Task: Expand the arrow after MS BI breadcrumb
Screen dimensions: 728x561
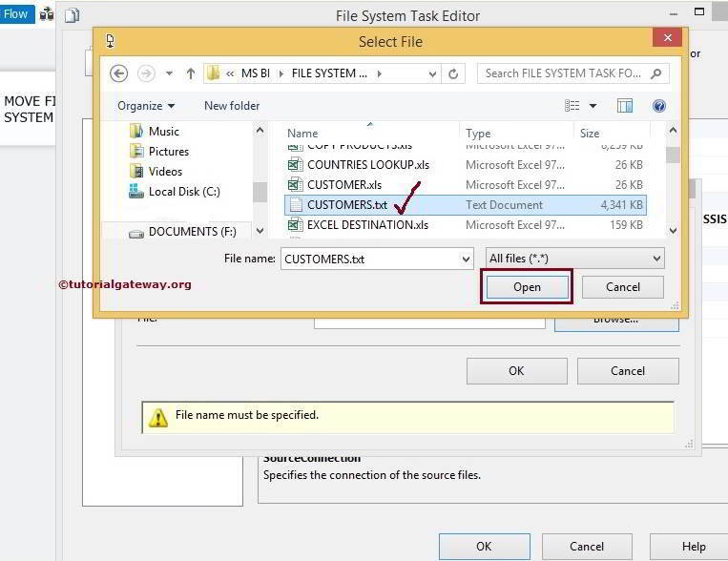Action: coord(281,73)
